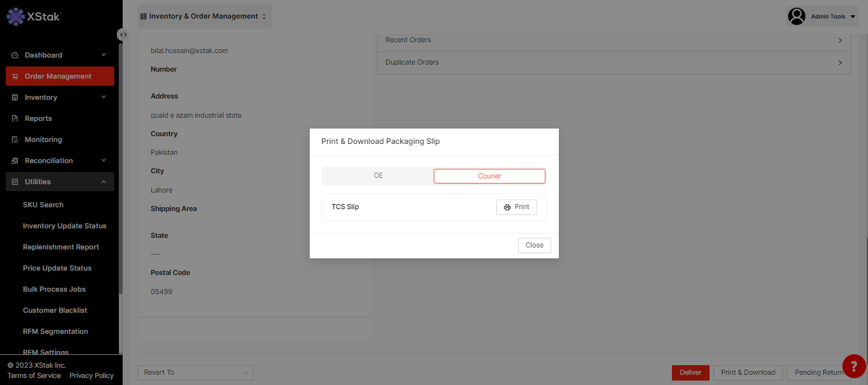Image resolution: width=868 pixels, height=385 pixels.
Task: Go to Customer Blacklist page
Action: 55,311
